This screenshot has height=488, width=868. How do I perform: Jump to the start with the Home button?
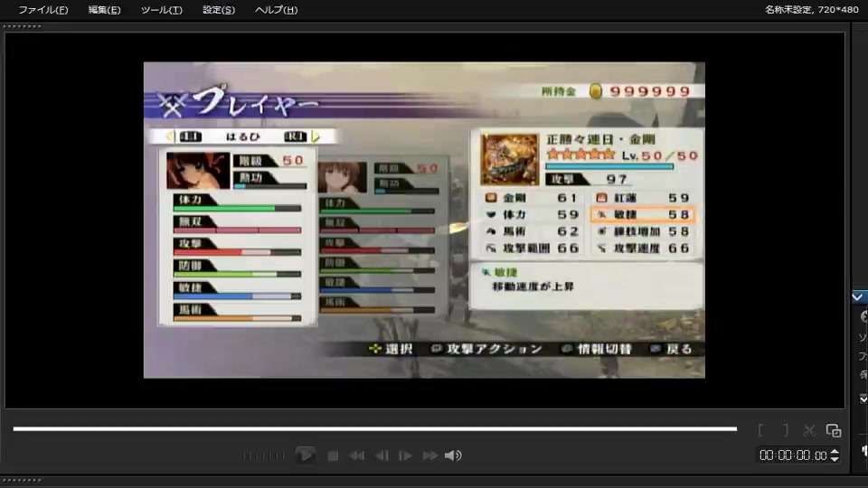click(x=356, y=455)
